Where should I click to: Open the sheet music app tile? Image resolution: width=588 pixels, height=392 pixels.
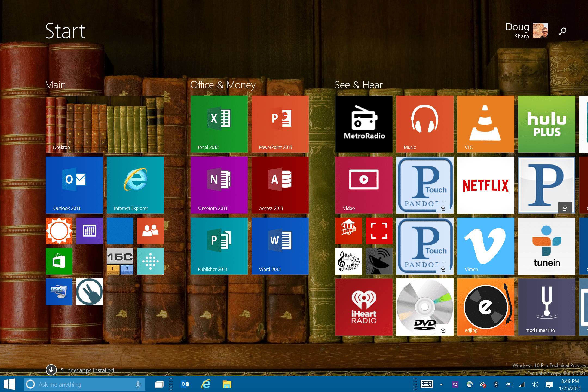pos(349,261)
